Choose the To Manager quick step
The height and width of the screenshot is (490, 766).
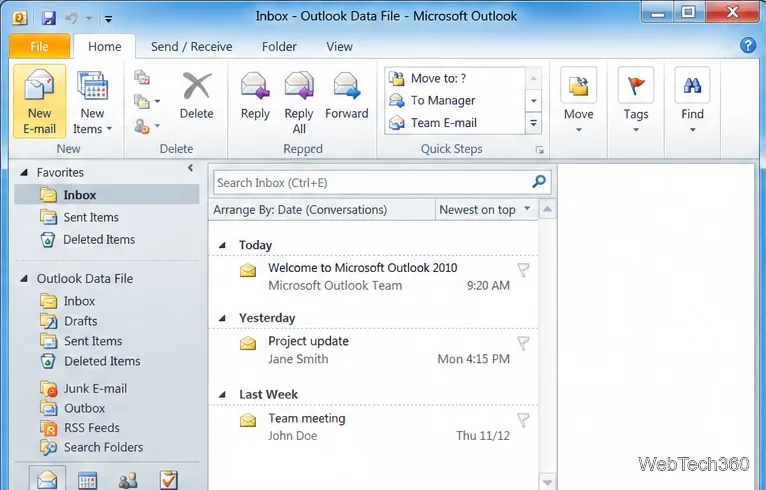click(x=455, y=100)
